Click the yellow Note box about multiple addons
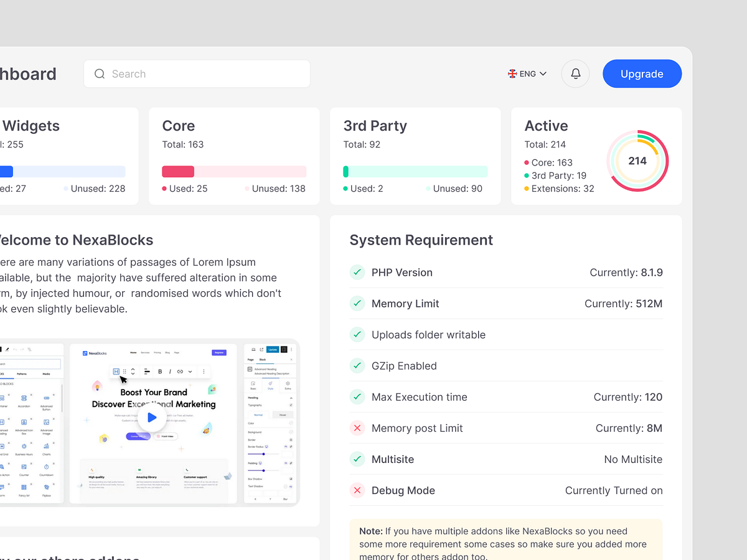Image resolution: width=747 pixels, height=560 pixels. click(506, 540)
